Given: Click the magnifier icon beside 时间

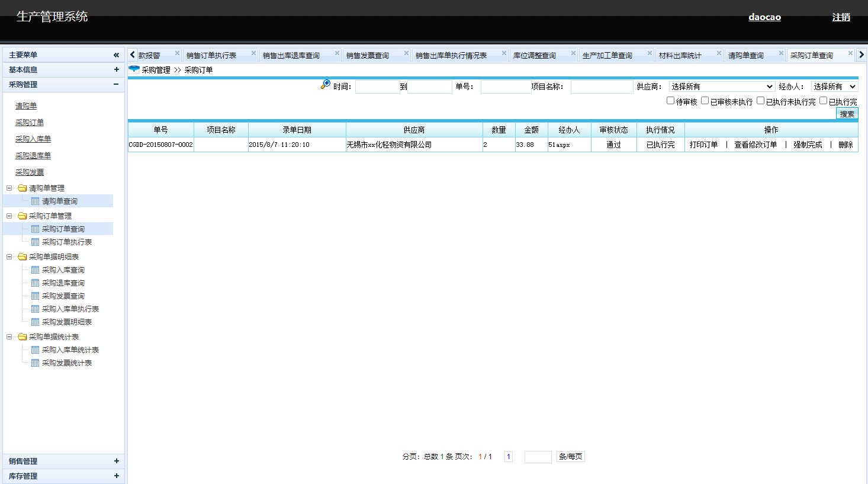Looking at the screenshot, I should pos(325,85).
